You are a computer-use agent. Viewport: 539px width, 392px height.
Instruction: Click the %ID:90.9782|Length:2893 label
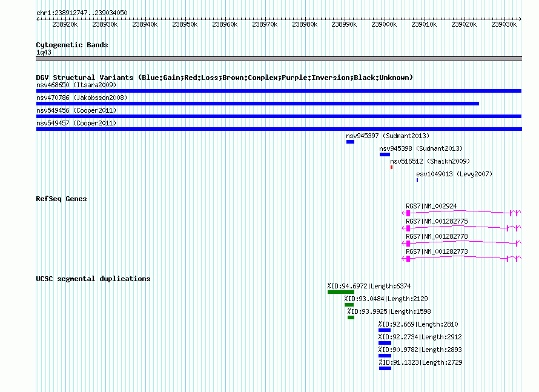pyautogui.click(x=420, y=350)
